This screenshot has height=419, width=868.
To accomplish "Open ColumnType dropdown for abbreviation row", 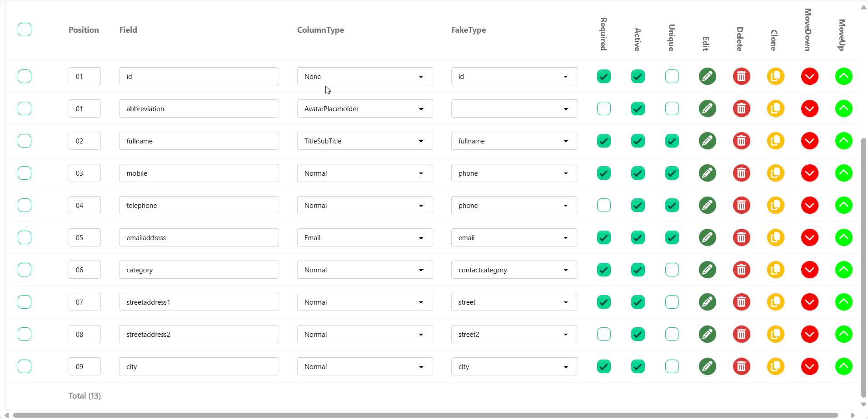I will [364, 108].
